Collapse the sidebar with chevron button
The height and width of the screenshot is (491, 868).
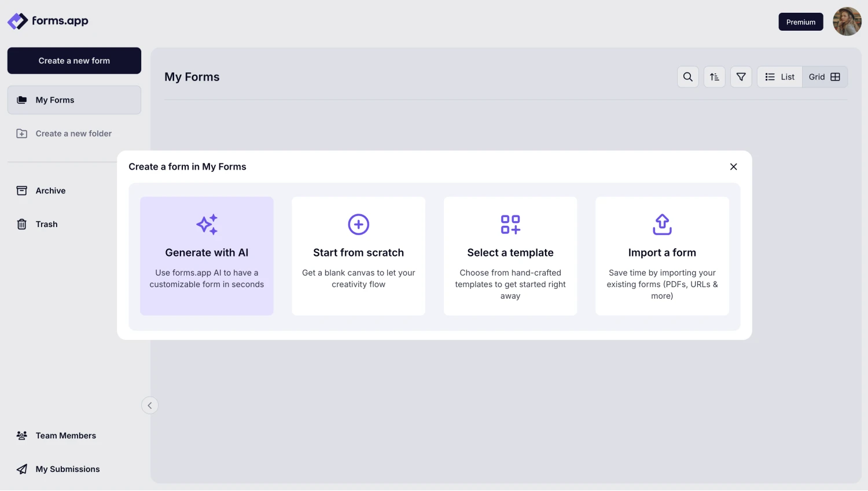(x=150, y=405)
